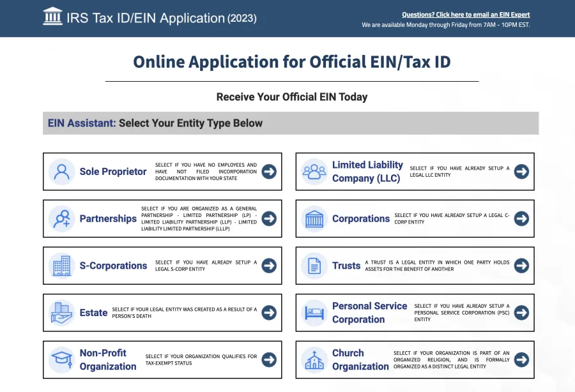Screen dimensions: 575x392
Task: Click the Estate hand-holding-building icon
Action: (61, 312)
